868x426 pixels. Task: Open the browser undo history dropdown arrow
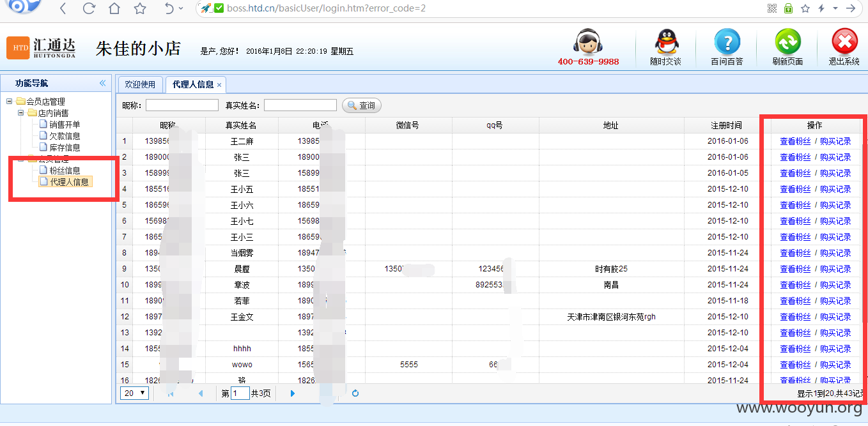pyautogui.click(x=181, y=9)
